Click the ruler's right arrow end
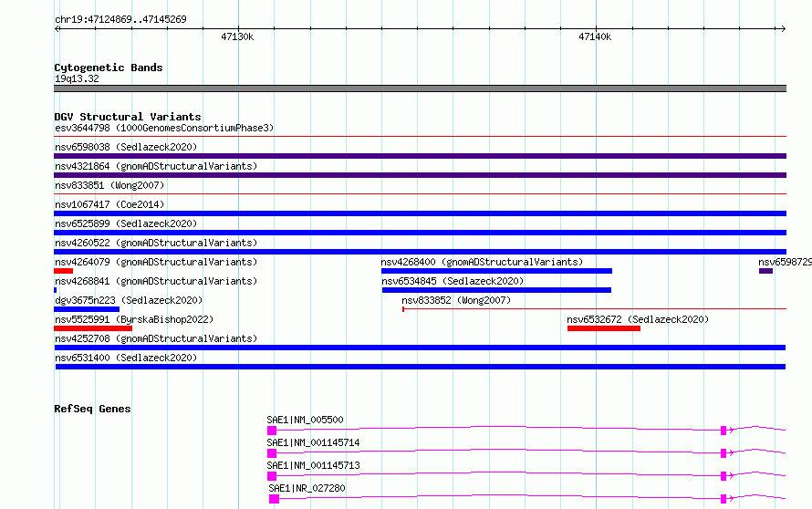 point(783,28)
